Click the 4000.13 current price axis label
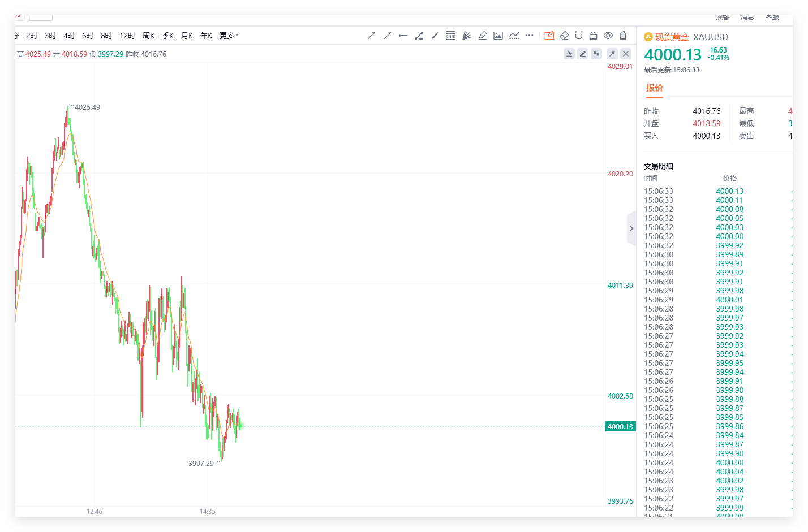This screenshot has width=808, height=532. [x=620, y=426]
